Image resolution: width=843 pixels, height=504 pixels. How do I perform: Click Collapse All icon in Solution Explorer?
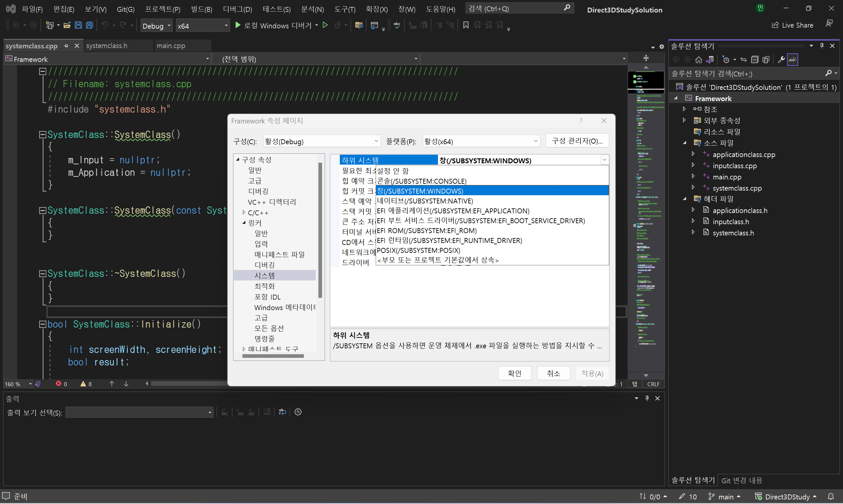755,60
